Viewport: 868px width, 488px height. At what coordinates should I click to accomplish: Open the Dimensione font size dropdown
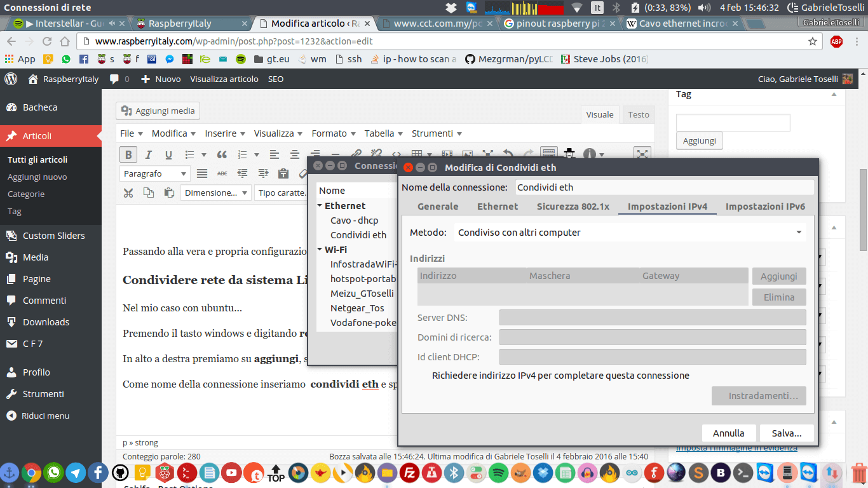tap(216, 193)
